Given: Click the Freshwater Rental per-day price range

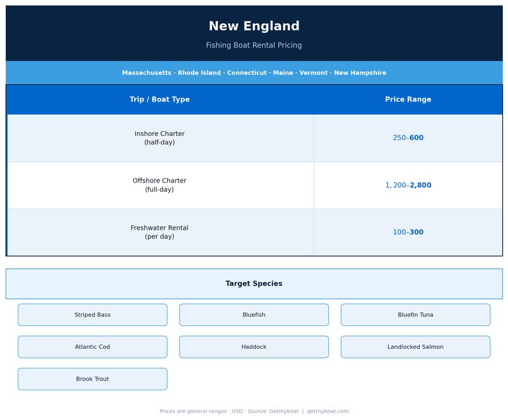Looking at the screenshot, I should [408, 232].
